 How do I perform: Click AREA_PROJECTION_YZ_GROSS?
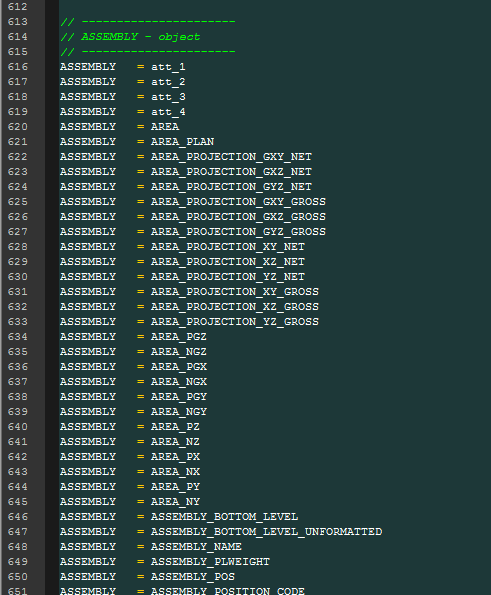[x=235, y=322]
